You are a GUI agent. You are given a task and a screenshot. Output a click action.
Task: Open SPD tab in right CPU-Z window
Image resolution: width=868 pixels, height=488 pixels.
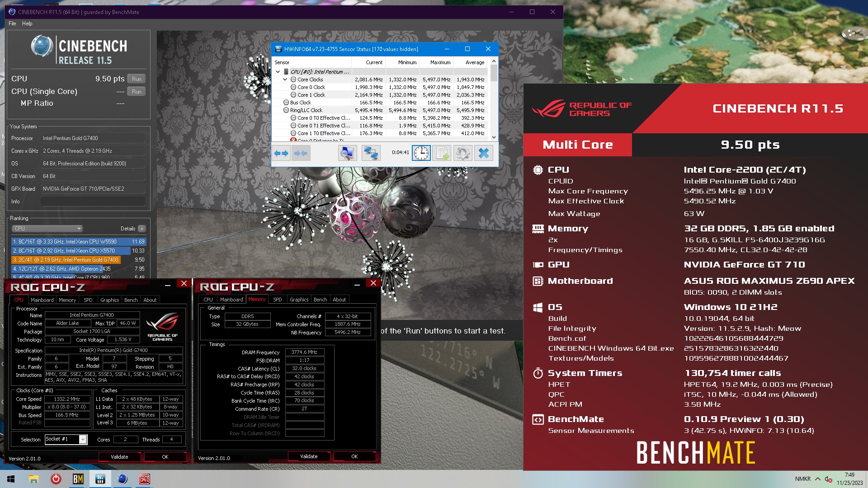[278, 300]
